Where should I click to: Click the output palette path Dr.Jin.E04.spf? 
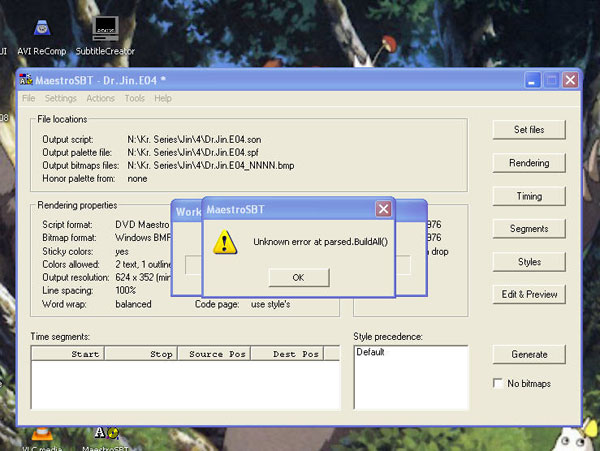pos(193,153)
